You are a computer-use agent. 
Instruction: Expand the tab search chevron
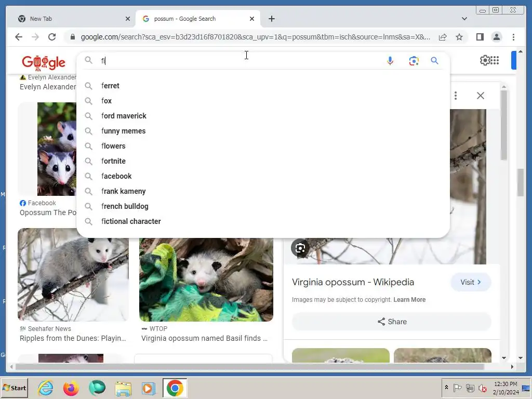pos(464,19)
